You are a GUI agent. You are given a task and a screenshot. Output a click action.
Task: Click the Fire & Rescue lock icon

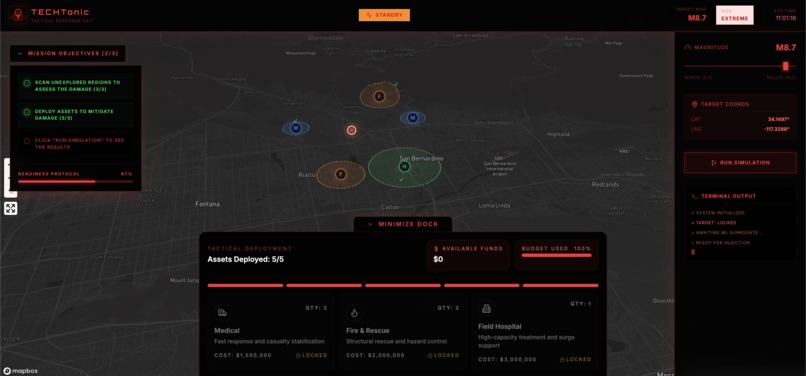pyautogui.click(x=431, y=355)
